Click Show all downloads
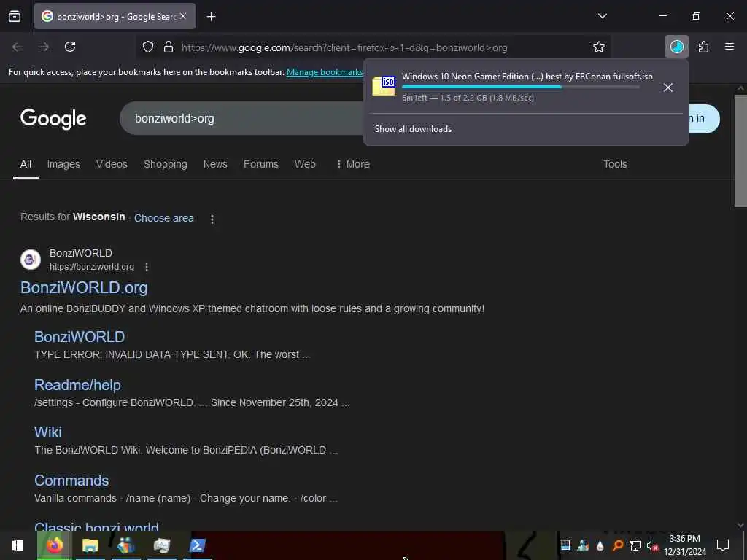The height and width of the screenshot is (560, 747). pos(413,129)
